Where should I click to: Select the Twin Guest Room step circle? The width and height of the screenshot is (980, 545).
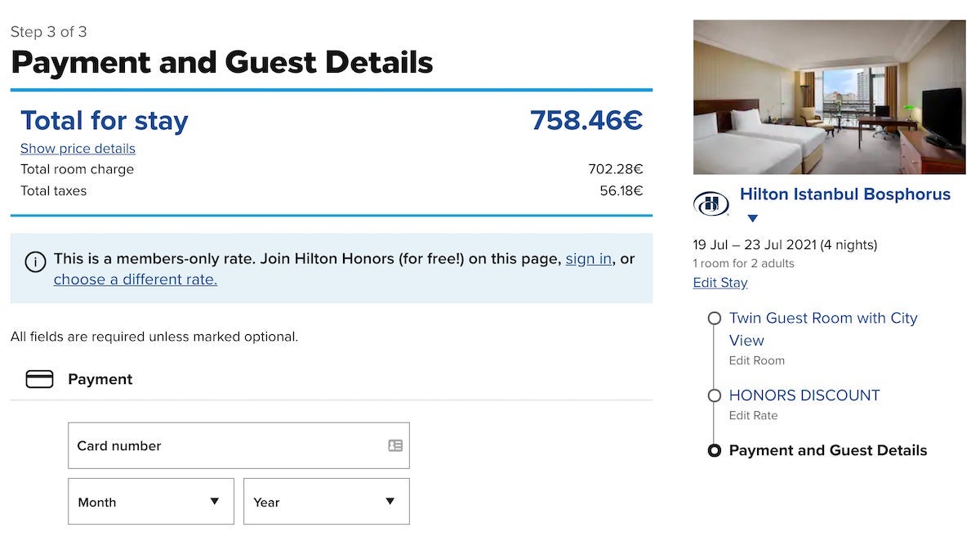click(714, 318)
